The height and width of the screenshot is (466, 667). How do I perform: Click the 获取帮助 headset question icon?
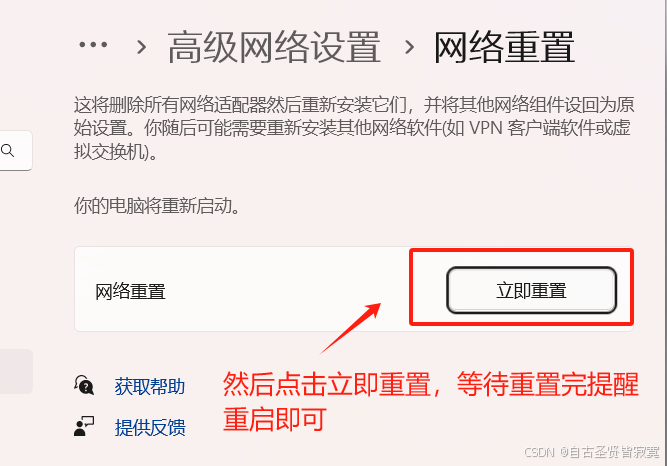pyautogui.click(x=84, y=385)
